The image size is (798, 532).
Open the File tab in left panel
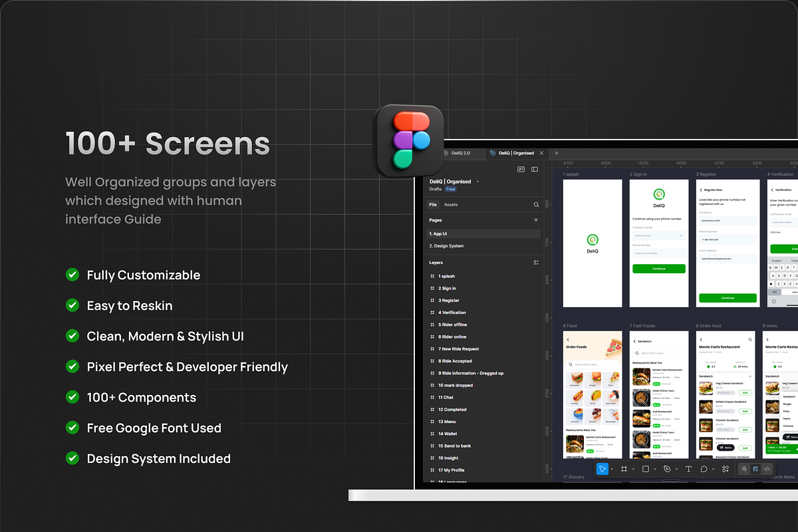coord(433,205)
